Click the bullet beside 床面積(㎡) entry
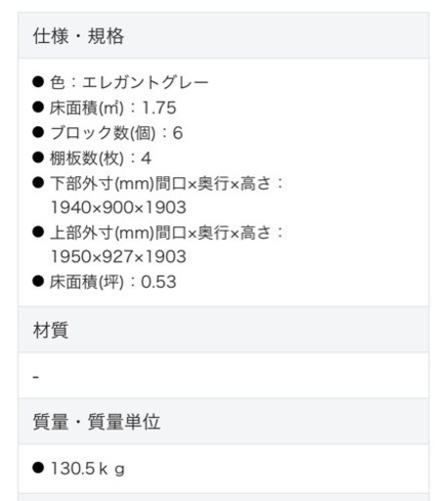This screenshot has height=501, width=448. pyautogui.click(x=38, y=107)
